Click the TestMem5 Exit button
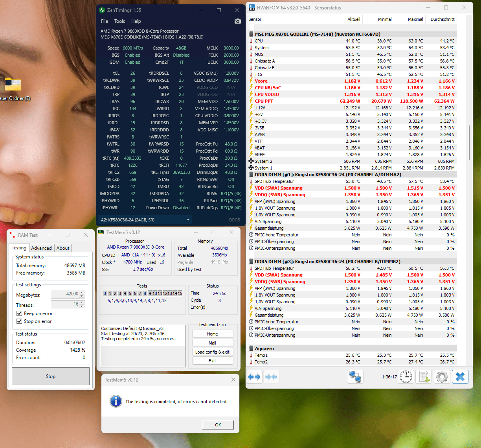The height and width of the screenshot is (448, 481). tap(213, 361)
